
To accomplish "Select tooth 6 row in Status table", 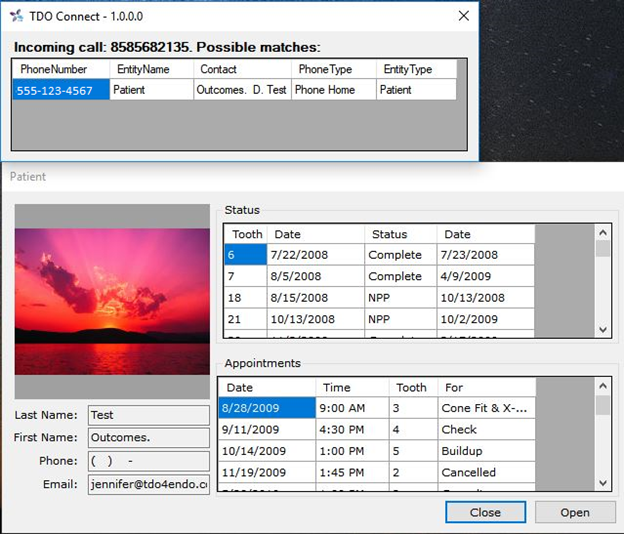I will 245,255.
